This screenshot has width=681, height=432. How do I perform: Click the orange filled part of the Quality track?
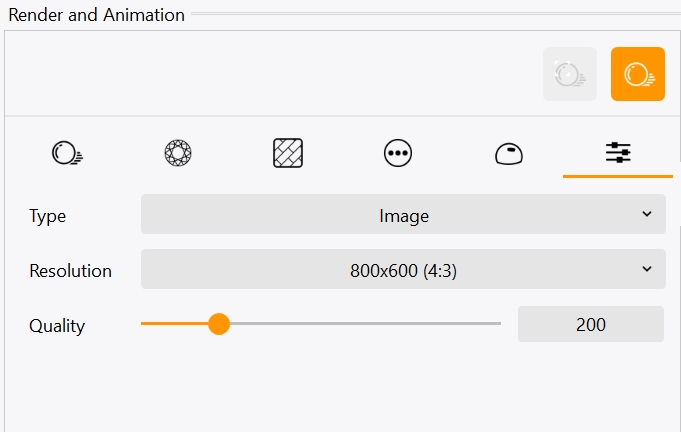coord(175,324)
